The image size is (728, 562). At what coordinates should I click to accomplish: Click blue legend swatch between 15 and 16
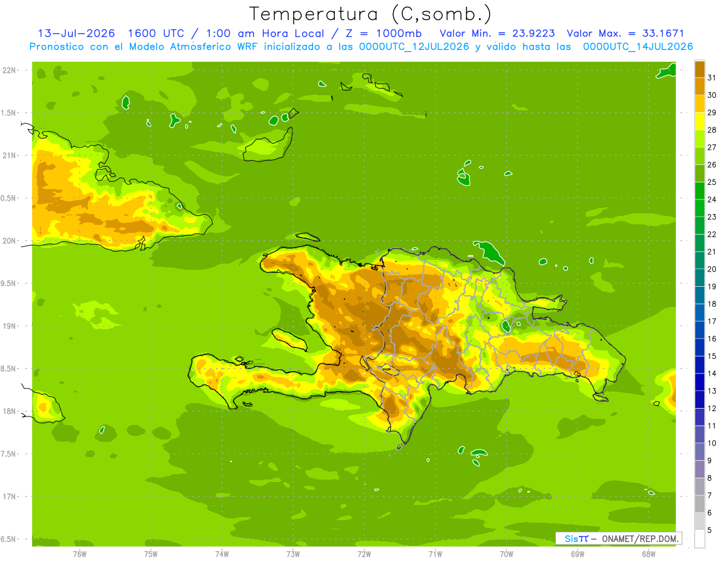pos(699,347)
